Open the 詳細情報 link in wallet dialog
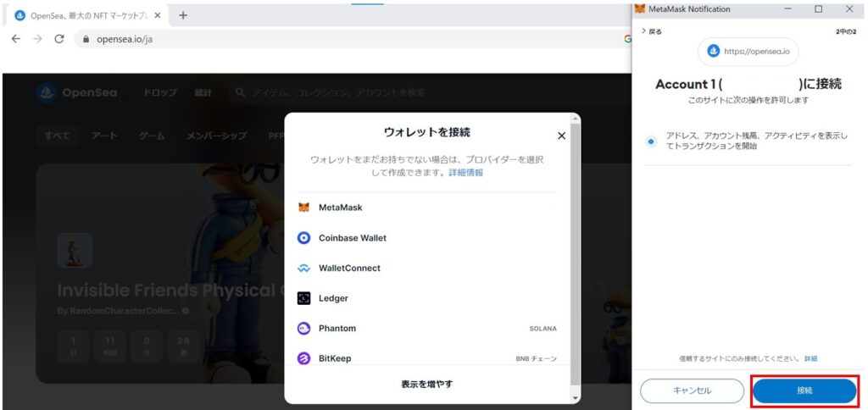The image size is (868, 410). 465,173
